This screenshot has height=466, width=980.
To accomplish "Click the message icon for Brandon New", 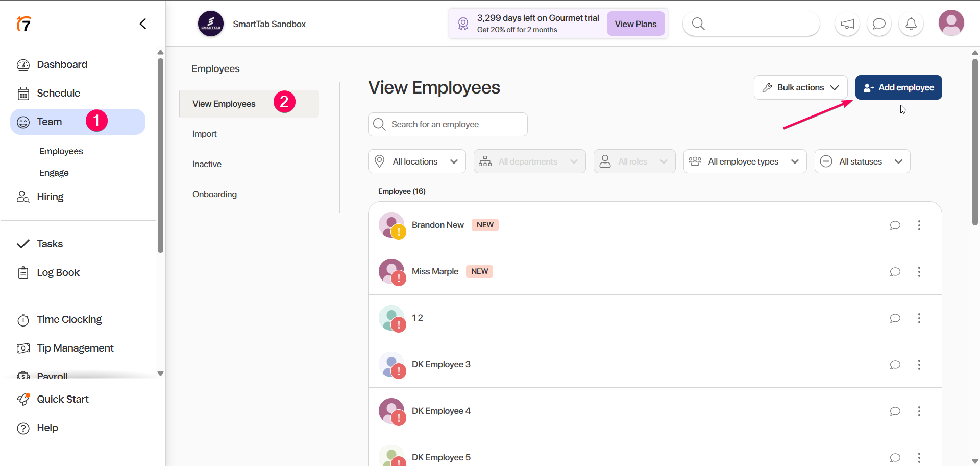I will 895,225.
